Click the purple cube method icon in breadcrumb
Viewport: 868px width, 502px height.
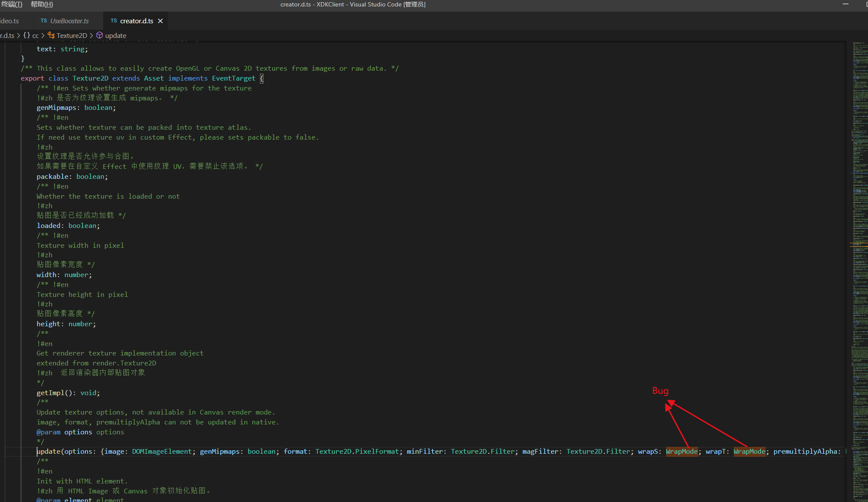click(x=100, y=35)
